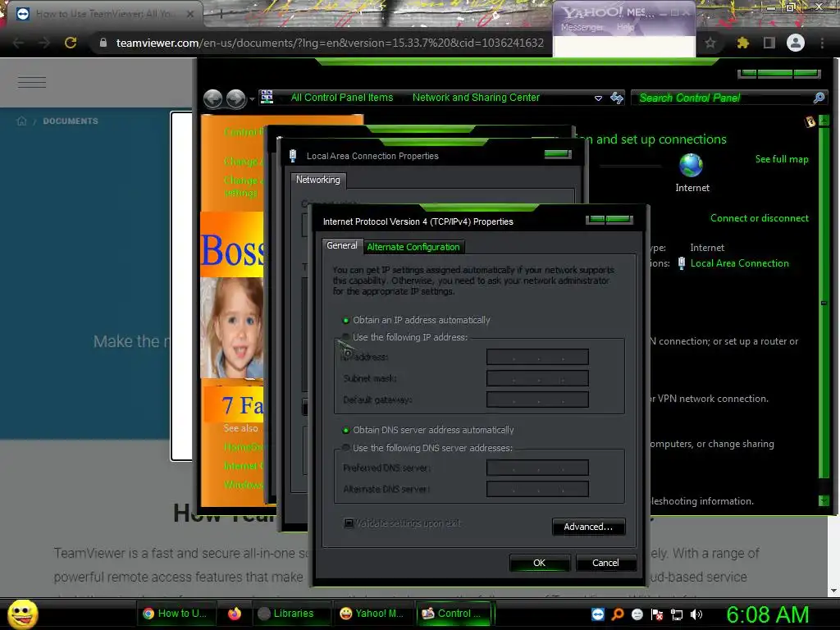Close the TeamViewer Chrome tab
The image size is (840, 630).
190,15
